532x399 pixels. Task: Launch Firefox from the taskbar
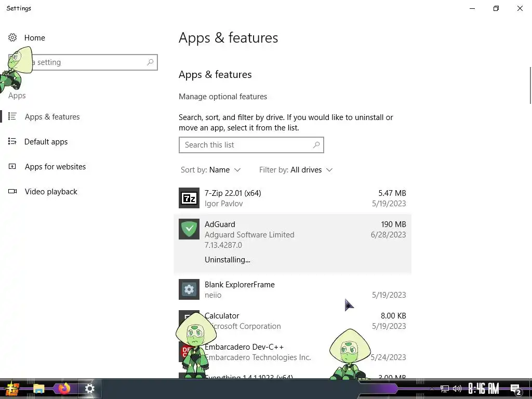[64, 389]
